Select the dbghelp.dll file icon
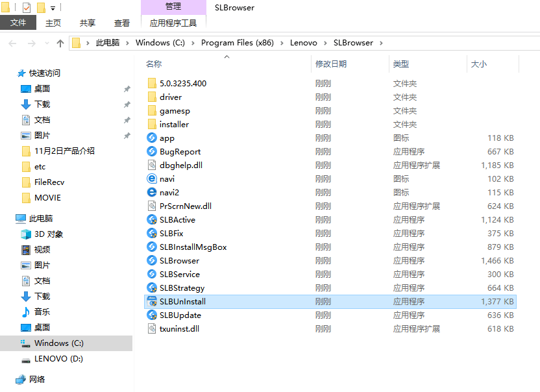540x392 pixels. coord(151,165)
